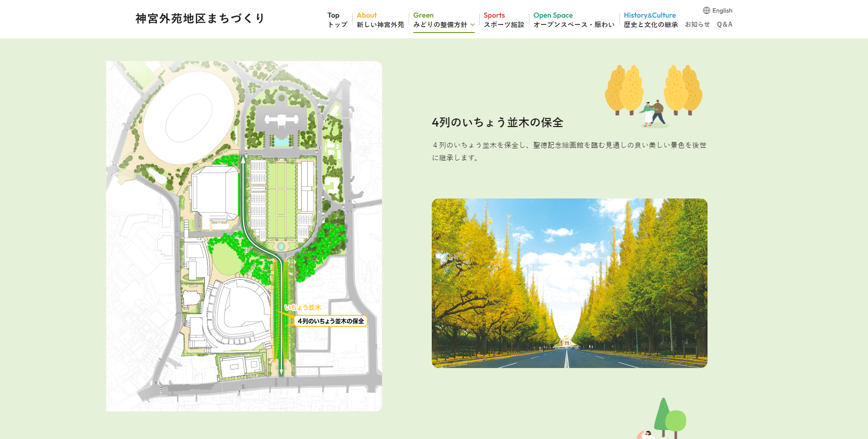
Task: Click the yellow いちょう並木 text on map
Action: click(x=303, y=307)
